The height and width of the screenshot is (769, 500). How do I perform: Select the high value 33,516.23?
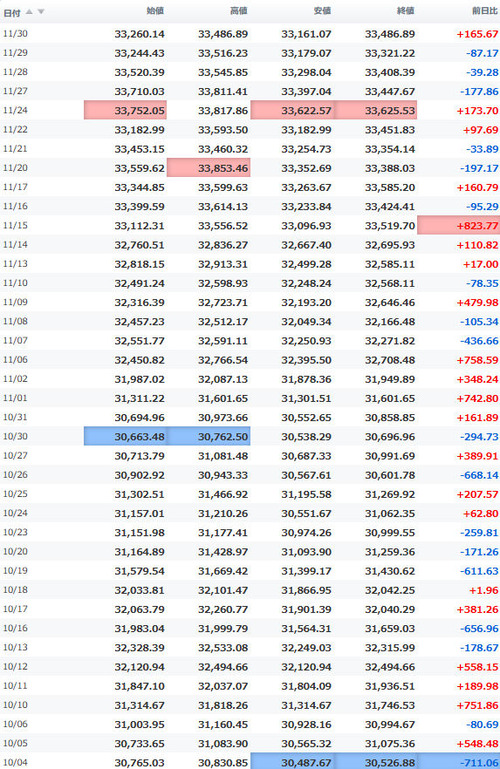coord(223,53)
